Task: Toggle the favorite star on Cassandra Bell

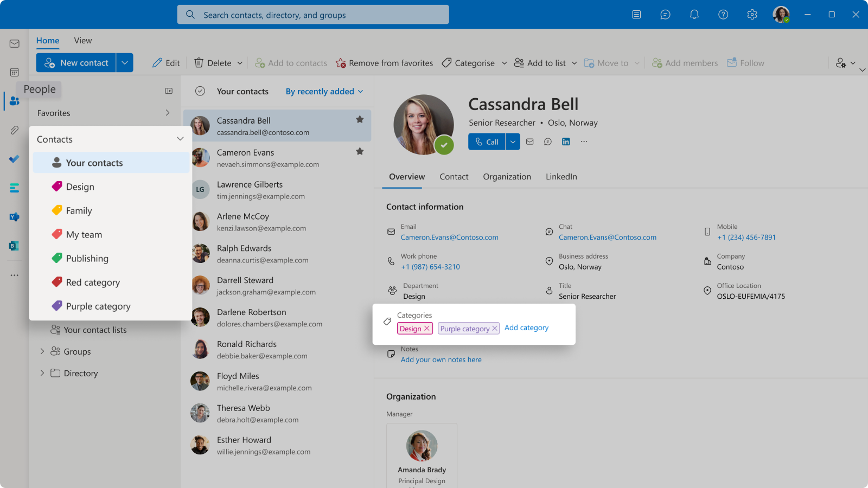Action: pos(360,120)
